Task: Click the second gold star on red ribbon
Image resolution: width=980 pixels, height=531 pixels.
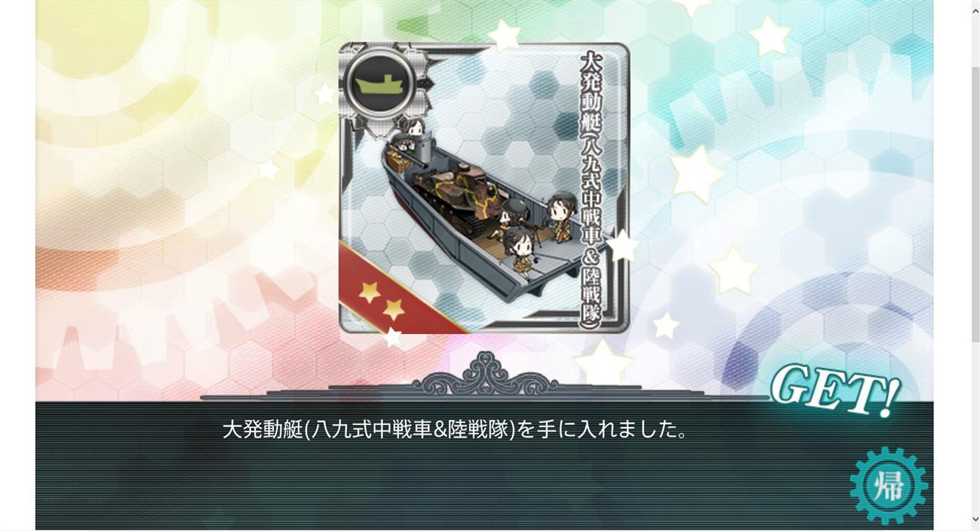Action: pos(394,310)
